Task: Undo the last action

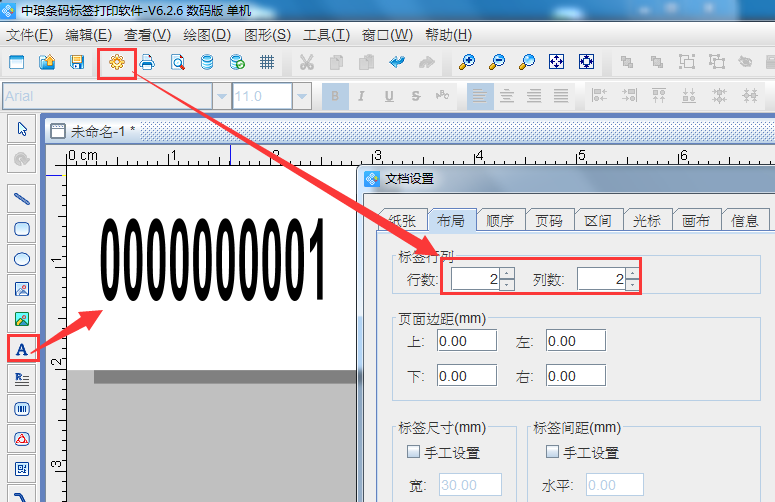Action: 397,62
